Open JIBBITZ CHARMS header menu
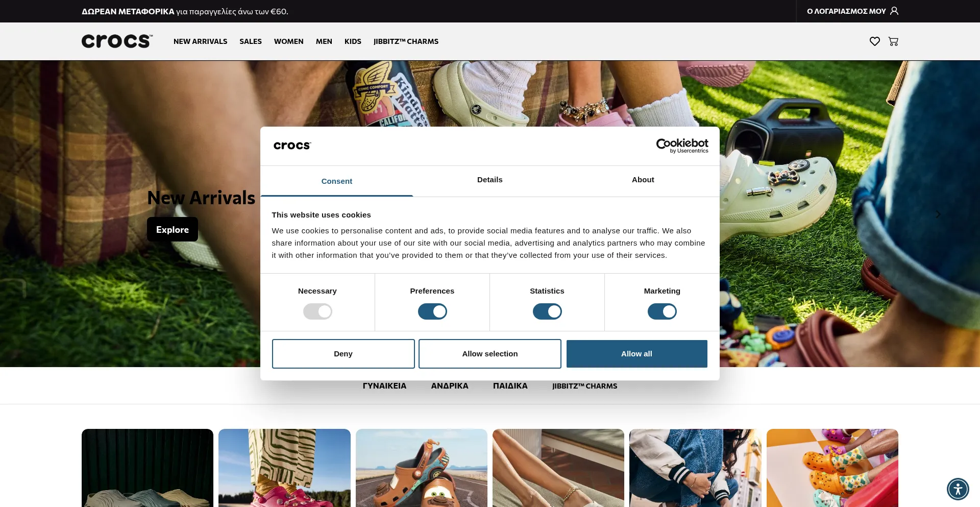The image size is (980, 507). click(x=406, y=41)
